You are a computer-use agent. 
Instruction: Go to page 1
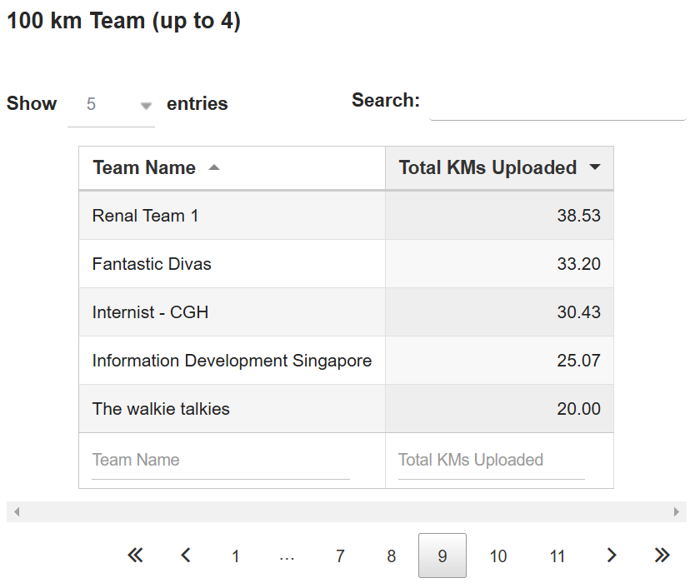point(236,556)
